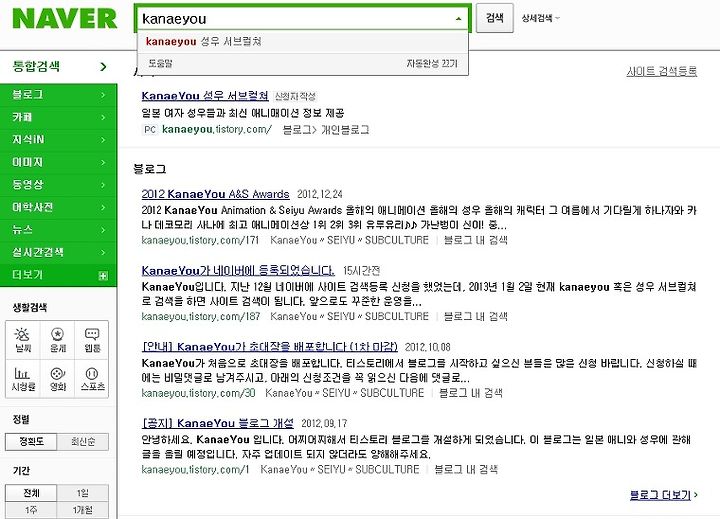Click 자동완성 끄기 to disable autocomplete

(432, 63)
